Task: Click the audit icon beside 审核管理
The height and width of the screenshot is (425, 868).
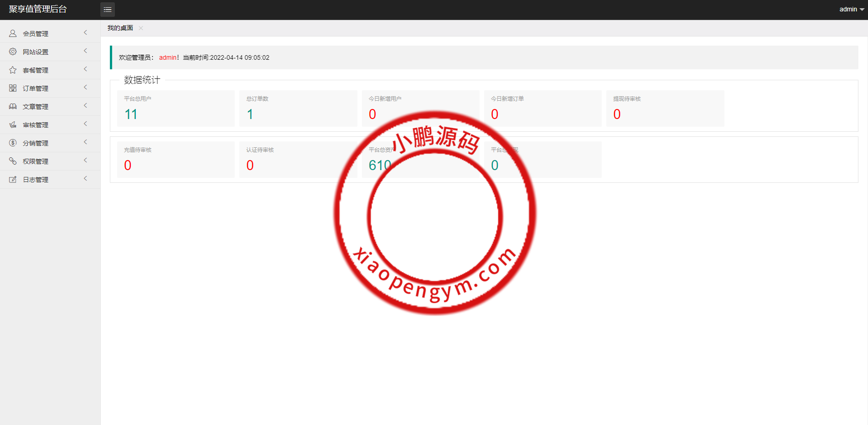Action: coord(13,124)
